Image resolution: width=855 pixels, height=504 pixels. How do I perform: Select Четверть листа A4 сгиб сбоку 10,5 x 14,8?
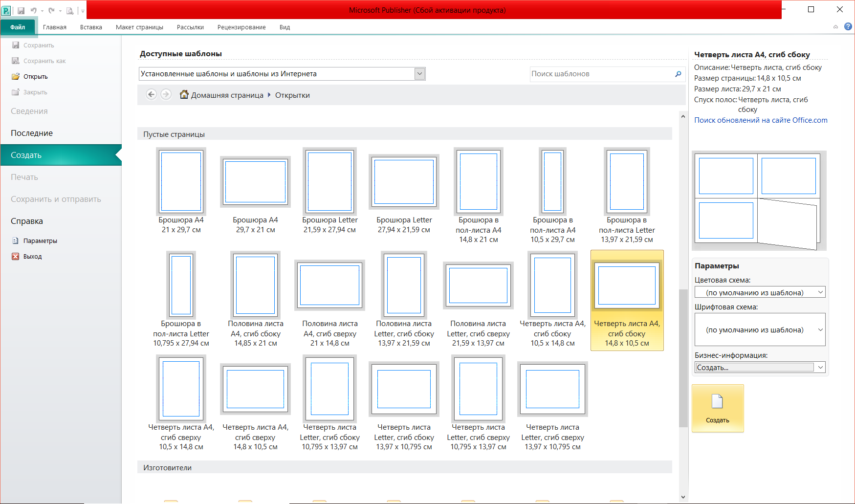pyautogui.click(x=553, y=299)
